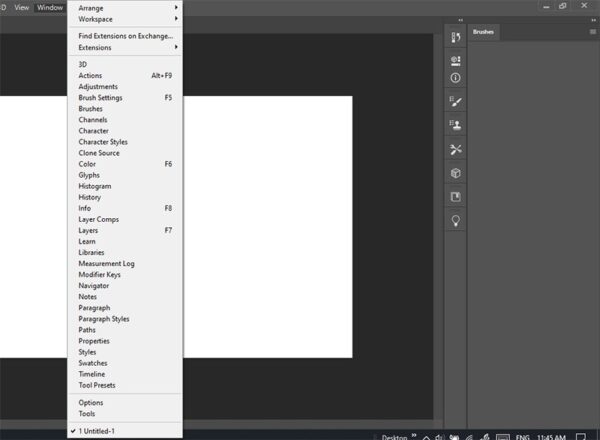This screenshot has height=440, width=600.
Task: Choose Layers from the Window menu
Action: point(89,230)
